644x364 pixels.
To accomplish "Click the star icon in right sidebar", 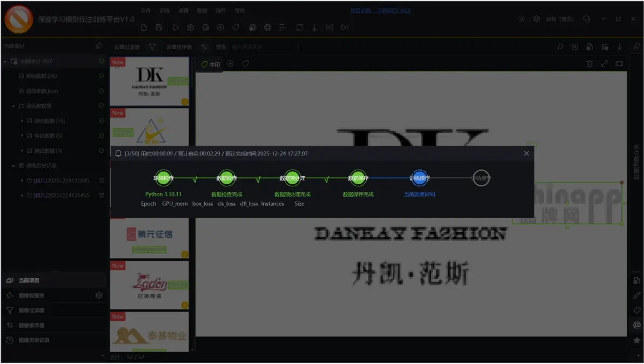I will (x=636, y=340).
